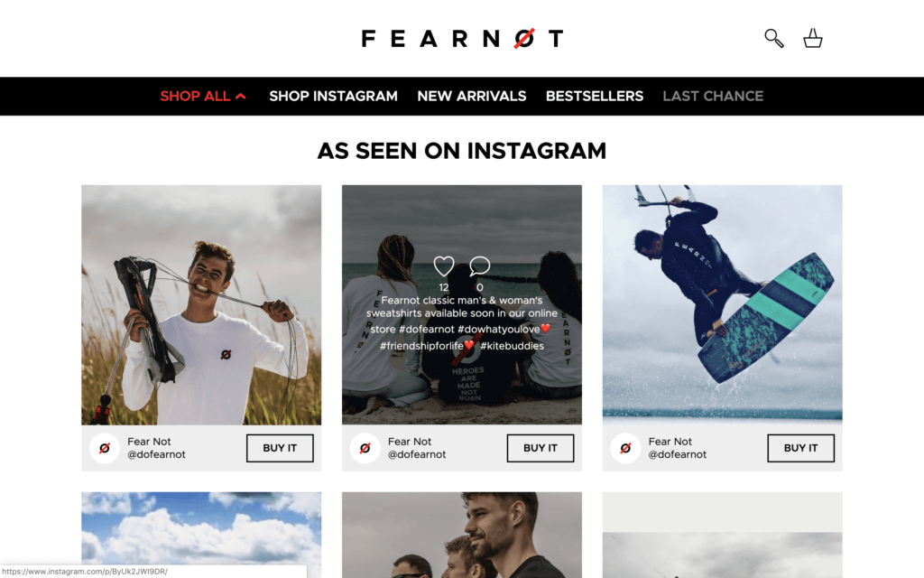Open the blue sky clouds photo
Viewport: 924px width, 578px height.
[201, 535]
